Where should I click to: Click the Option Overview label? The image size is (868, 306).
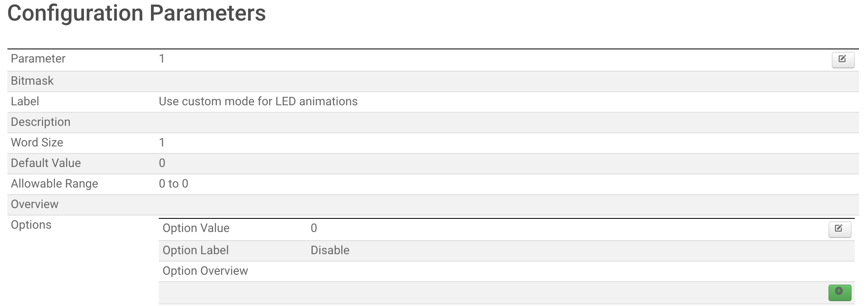(205, 271)
